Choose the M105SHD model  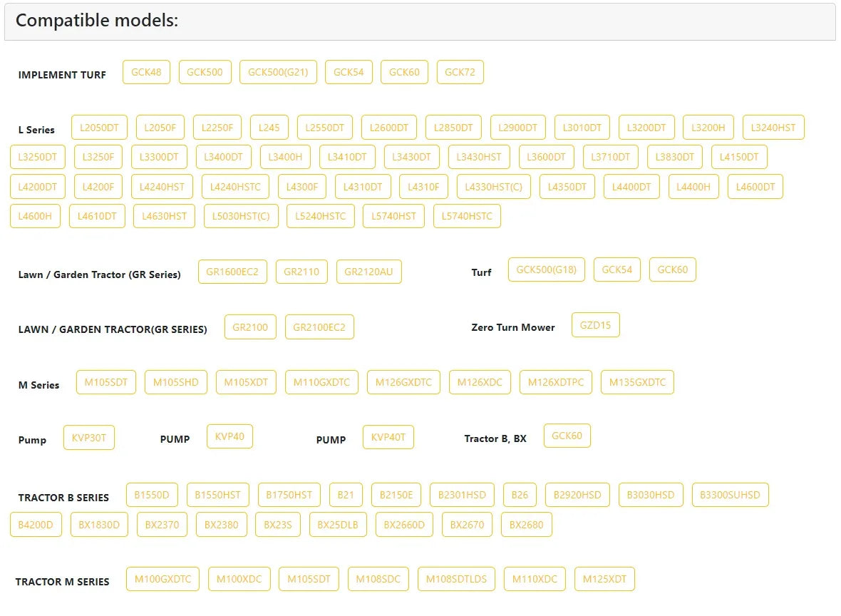[x=176, y=383]
